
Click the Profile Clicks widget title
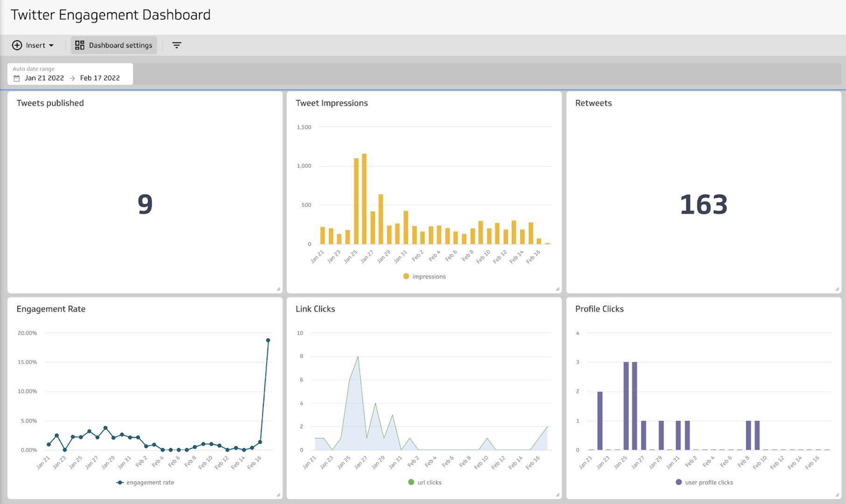tap(599, 309)
